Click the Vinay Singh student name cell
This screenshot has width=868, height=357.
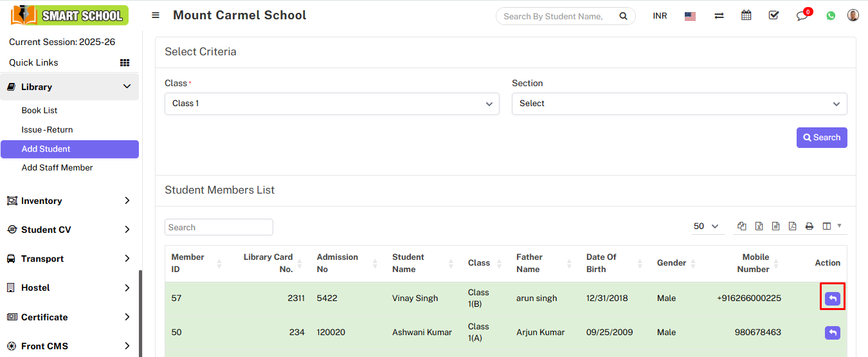(x=415, y=298)
